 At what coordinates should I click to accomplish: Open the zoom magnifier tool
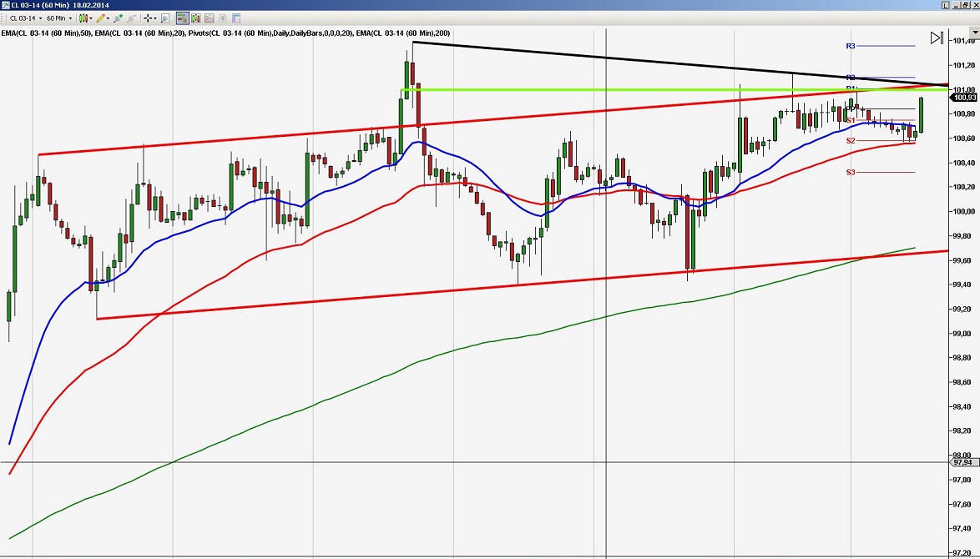coord(164,18)
